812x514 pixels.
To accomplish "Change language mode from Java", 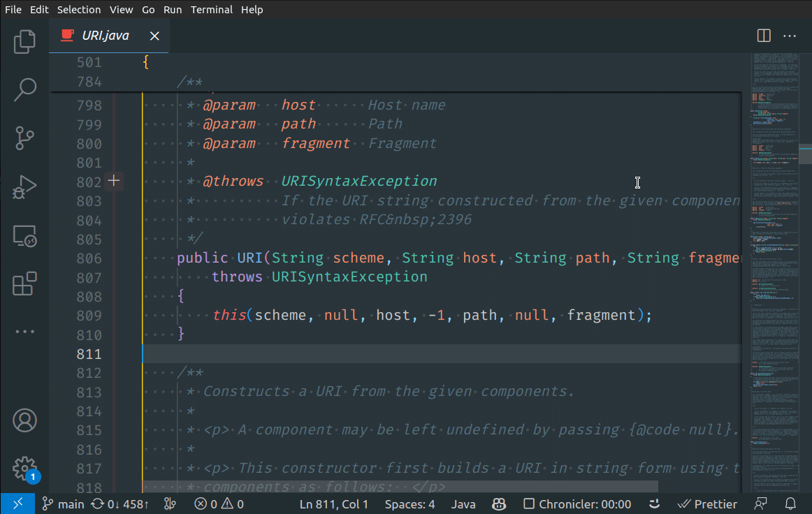I will [x=463, y=504].
